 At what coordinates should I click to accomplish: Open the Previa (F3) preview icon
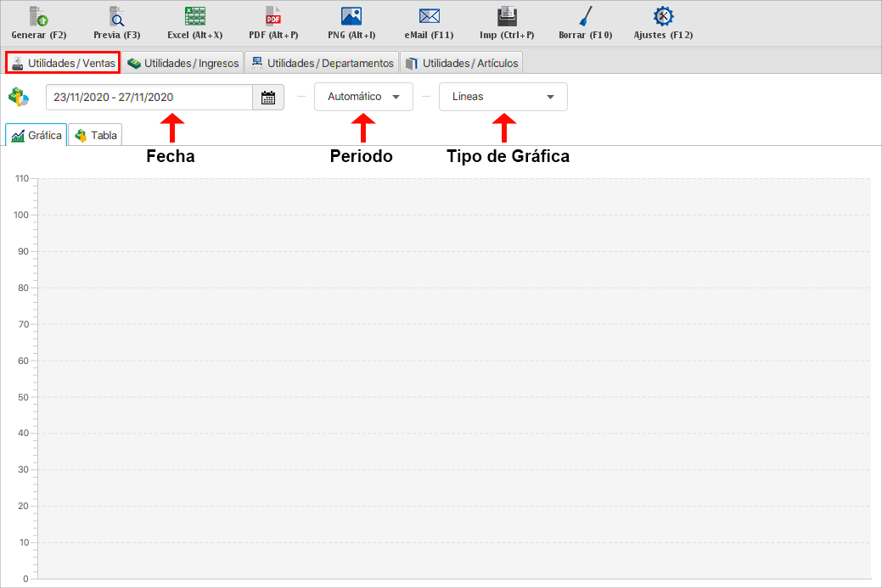pyautogui.click(x=116, y=16)
